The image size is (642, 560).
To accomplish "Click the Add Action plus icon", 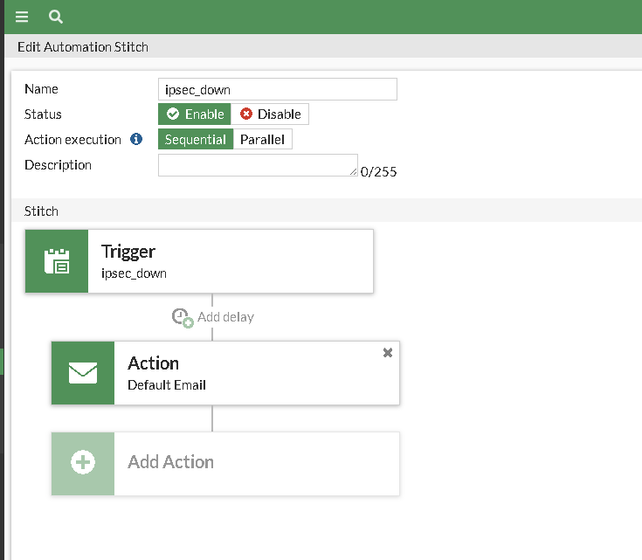I will point(83,463).
